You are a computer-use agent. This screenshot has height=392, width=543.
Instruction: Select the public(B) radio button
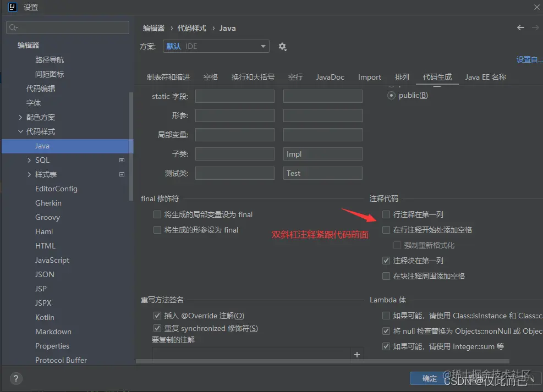[391, 96]
